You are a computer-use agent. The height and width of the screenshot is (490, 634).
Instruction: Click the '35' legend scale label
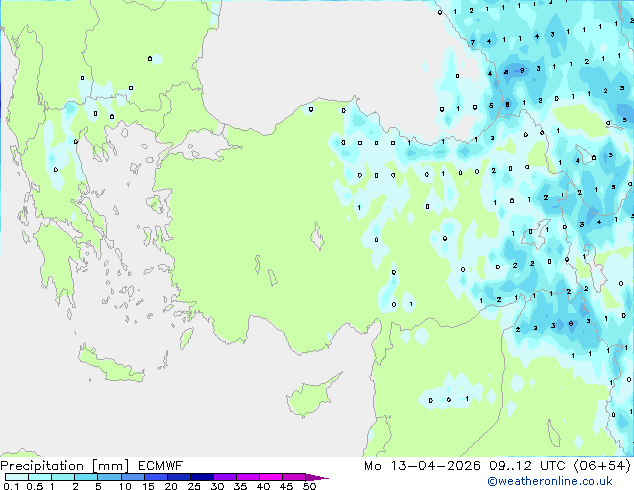[x=240, y=486]
